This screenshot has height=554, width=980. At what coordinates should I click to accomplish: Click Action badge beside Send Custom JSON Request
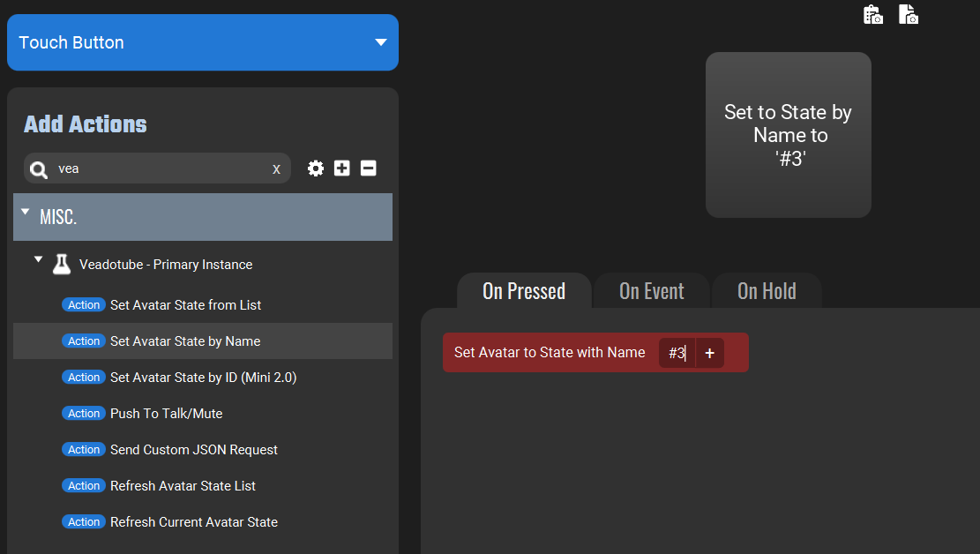point(84,450)
